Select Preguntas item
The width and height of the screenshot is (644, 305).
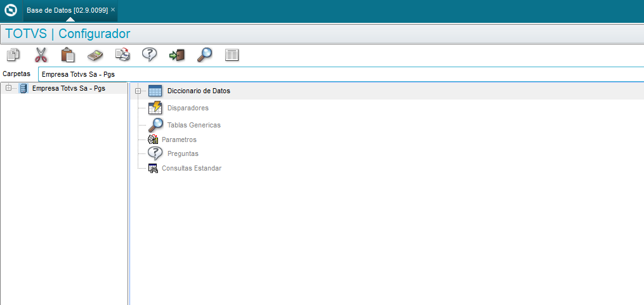pos(183,153)
